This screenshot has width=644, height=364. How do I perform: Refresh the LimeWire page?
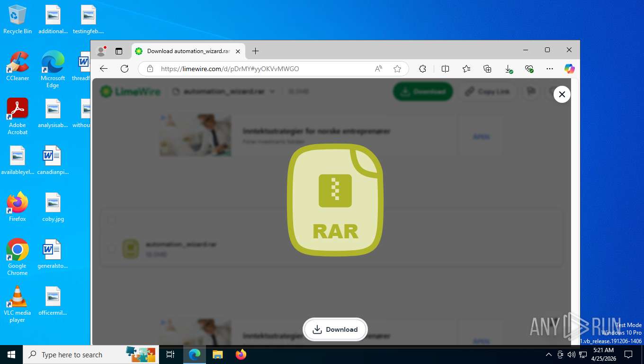(125, 69)
